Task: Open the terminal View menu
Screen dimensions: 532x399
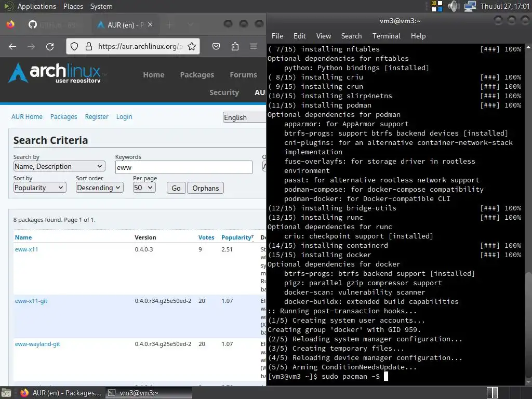Action: pos(324,36)
